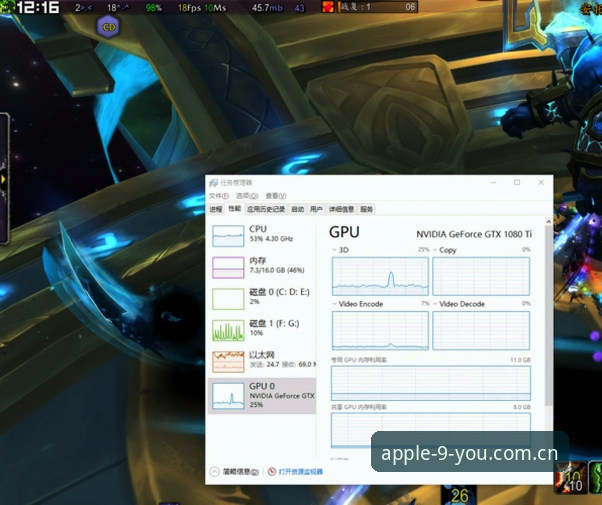Click the GPU heading text
The image size is (602, 505).
click(x=344, y=232)
